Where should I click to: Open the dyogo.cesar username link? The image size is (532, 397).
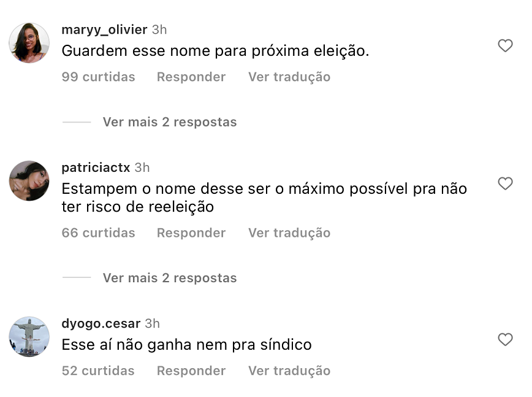(101, 323)
